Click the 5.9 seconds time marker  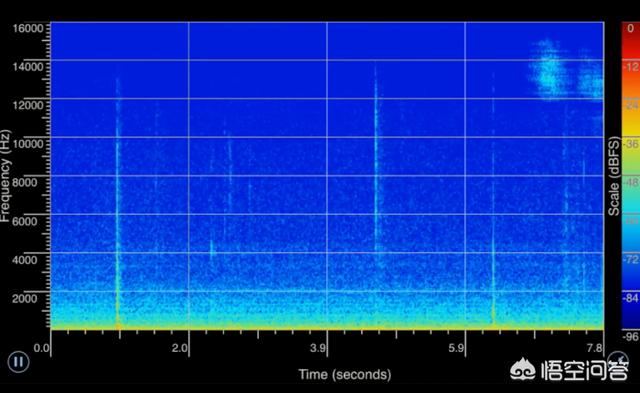[456, 348]
